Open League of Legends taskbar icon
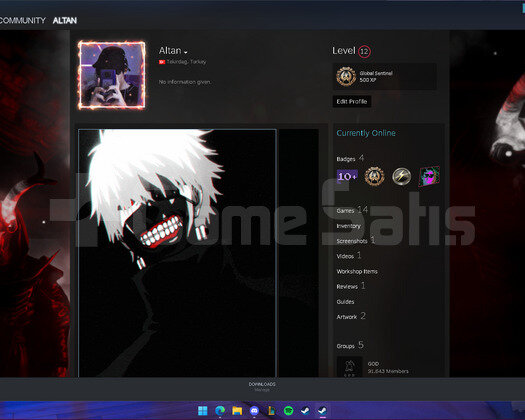Screen dimensions: 525x420 click(271, 410)
